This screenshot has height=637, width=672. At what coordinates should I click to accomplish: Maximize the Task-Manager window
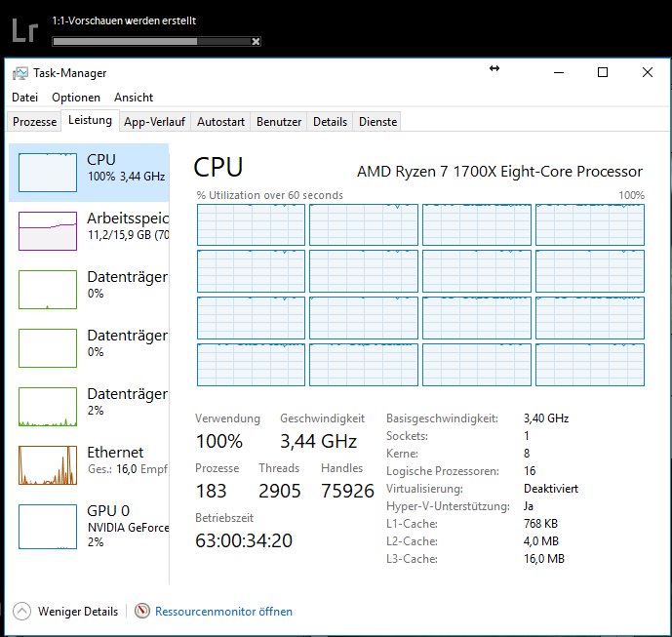click(x=603, y=72)
